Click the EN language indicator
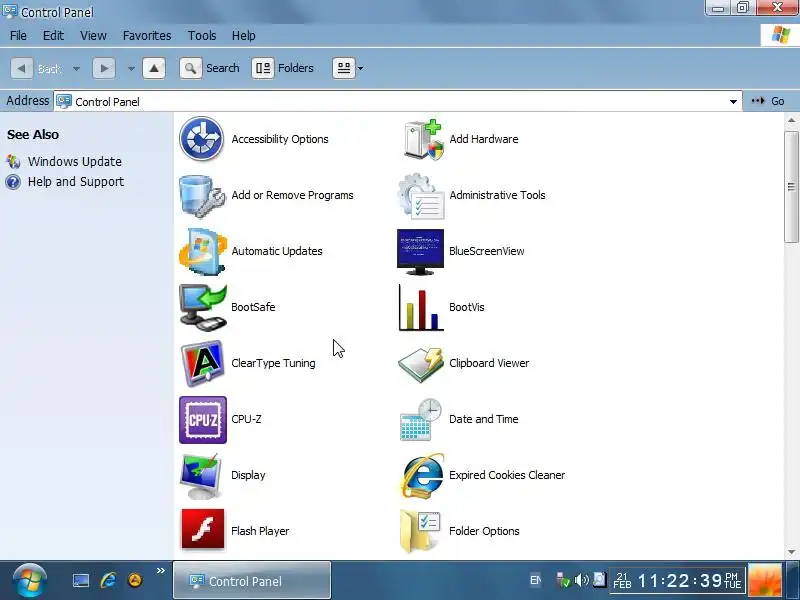Viewport: 800px width, 600px height. point(535,580)
